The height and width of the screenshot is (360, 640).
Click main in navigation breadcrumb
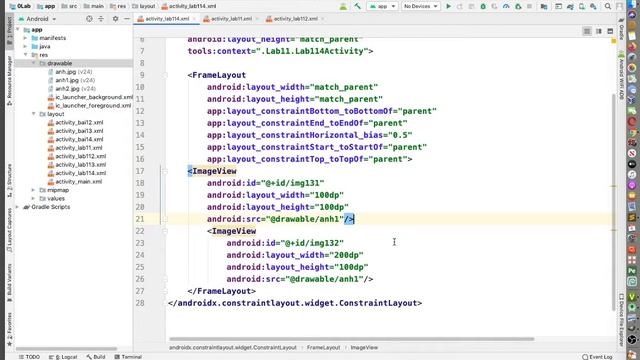(93, 6)
